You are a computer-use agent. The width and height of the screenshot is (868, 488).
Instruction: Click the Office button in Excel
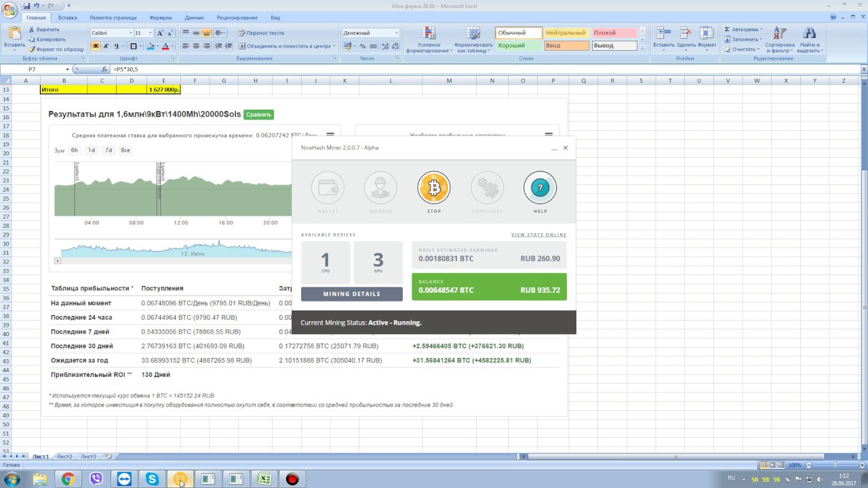click(10, 9)
